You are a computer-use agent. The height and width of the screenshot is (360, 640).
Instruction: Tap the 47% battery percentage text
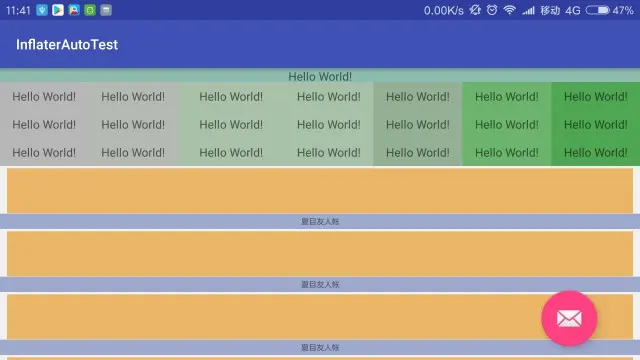(623, 10)
